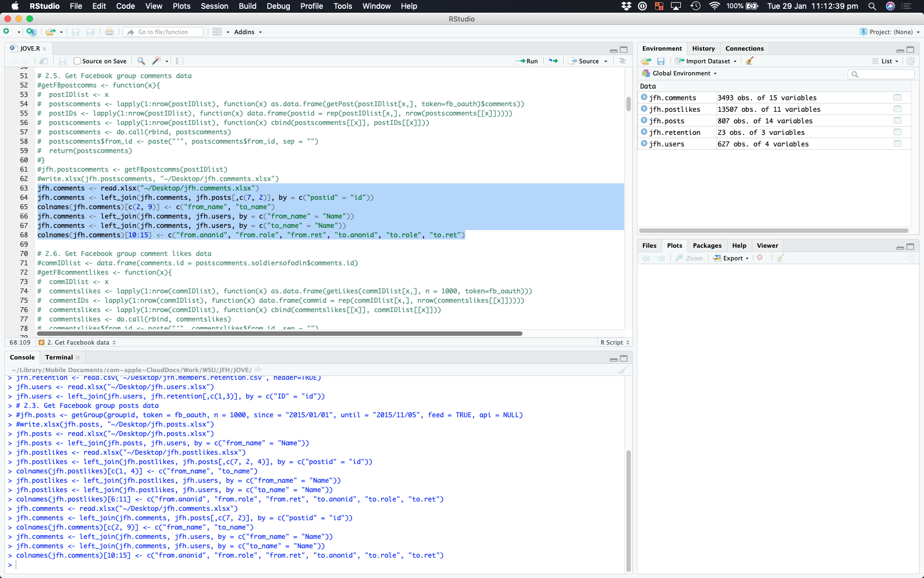Click the save workspace icon in Environment pane
This screenshot has width=924, height=578.
[x=661, y=61]
